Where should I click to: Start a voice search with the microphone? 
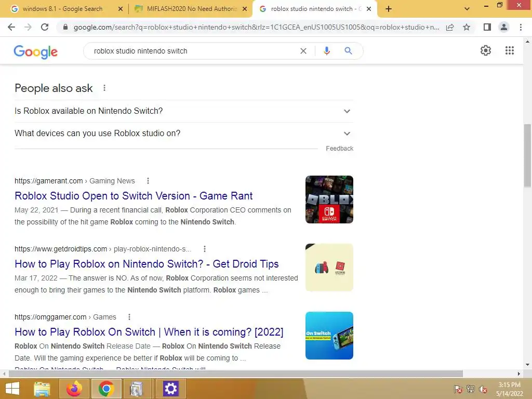tap(326, 51)
